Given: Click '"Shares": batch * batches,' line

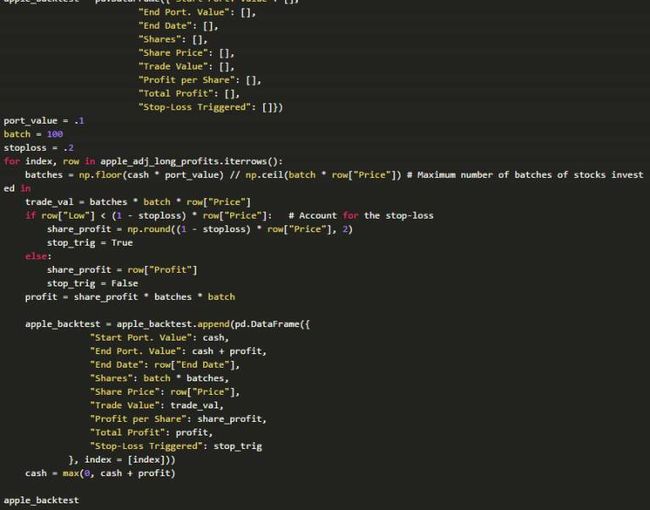Looking at the screenshot, I should click(x=159, y=378).
